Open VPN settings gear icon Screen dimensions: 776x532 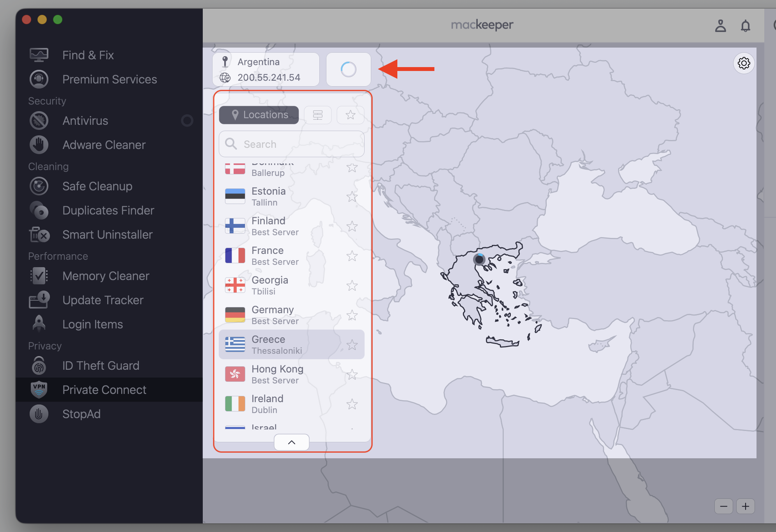click(x=744, y=63)
